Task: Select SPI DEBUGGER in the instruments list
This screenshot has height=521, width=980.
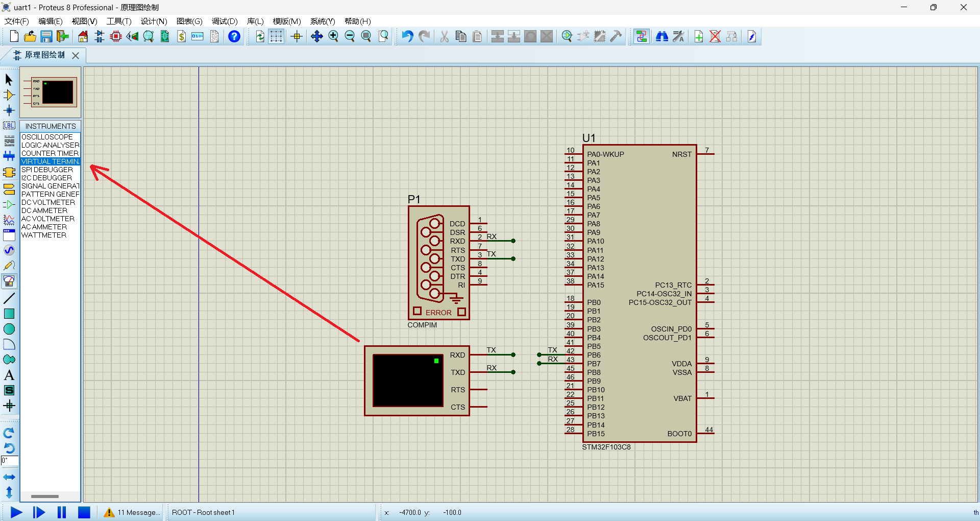Action: pos(50,170)
